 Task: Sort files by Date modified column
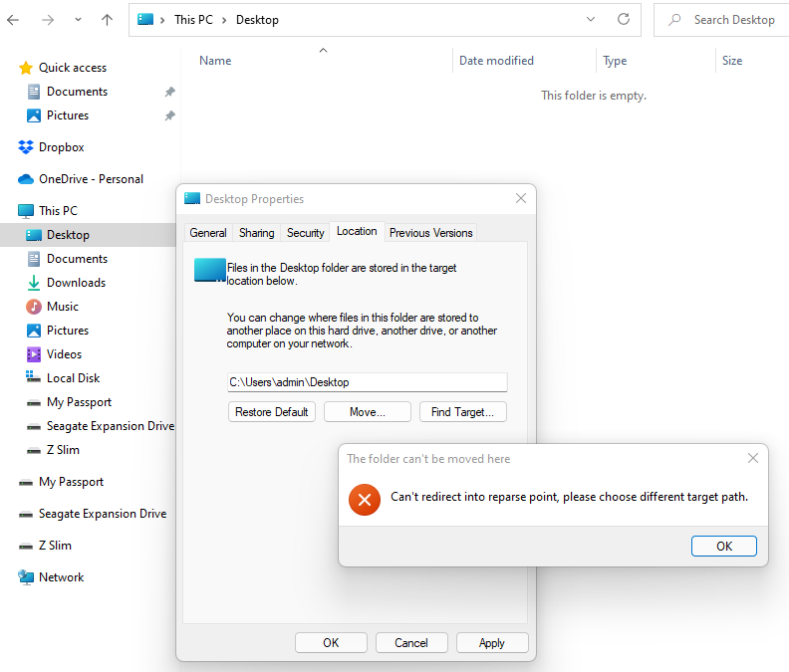tap(496, 61)
